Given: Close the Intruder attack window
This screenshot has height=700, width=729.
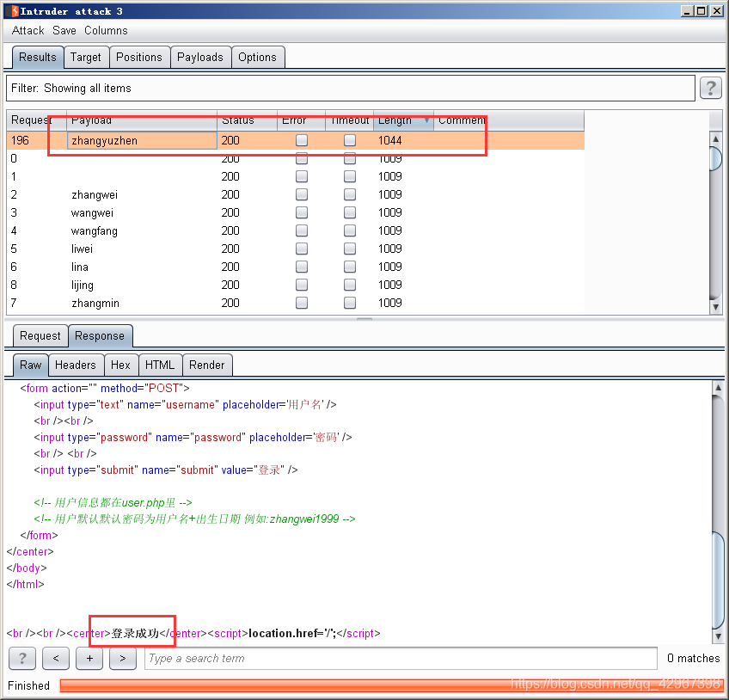Looking at the screenshot, I should [716, 10].
